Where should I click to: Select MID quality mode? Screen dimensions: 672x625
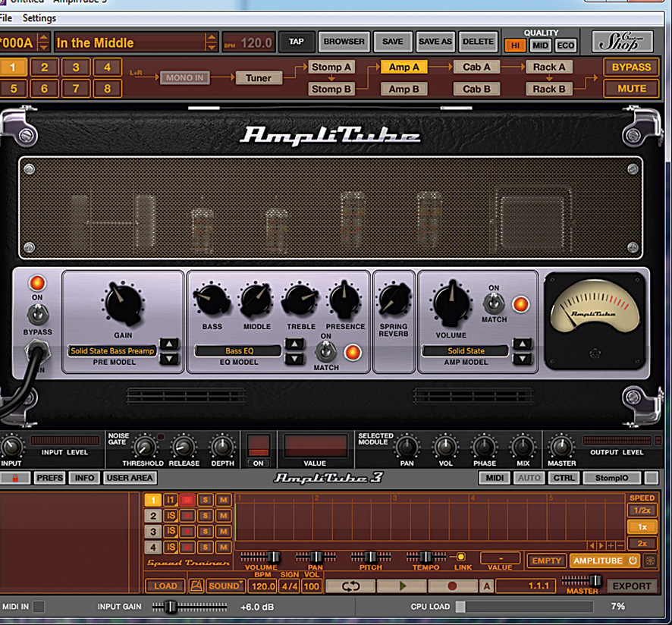click(540, 46)
